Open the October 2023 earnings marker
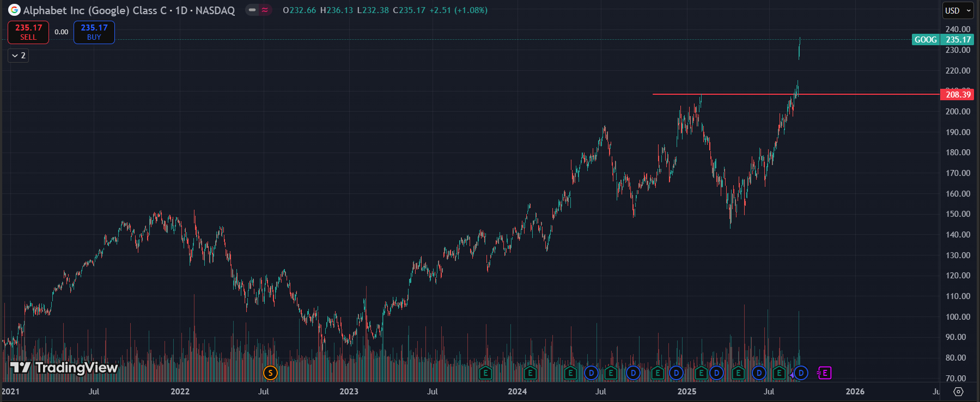This screenshot has height=402, width=980. click(x=485, y=373)
